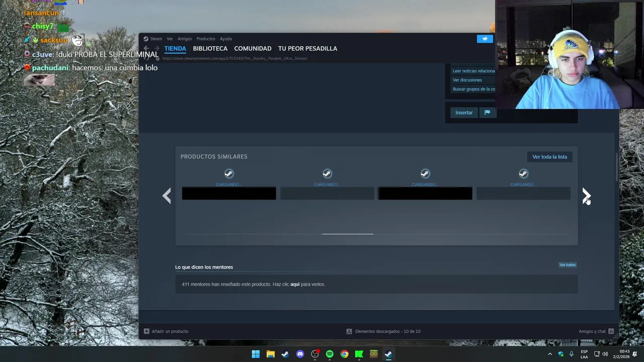Open the green Kick app in taskbar
Viewport: 644px width, 362px height.
click(x=359, y=354)
